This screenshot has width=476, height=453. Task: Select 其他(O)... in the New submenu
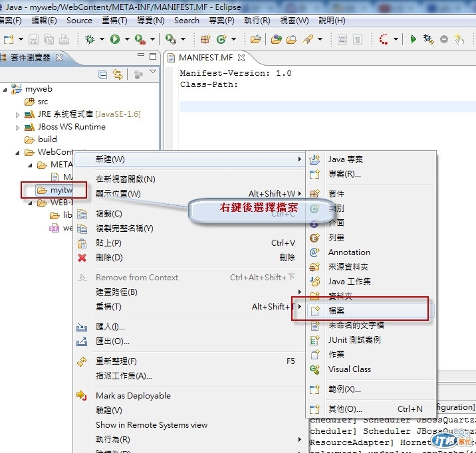click(x=371, y=409)
